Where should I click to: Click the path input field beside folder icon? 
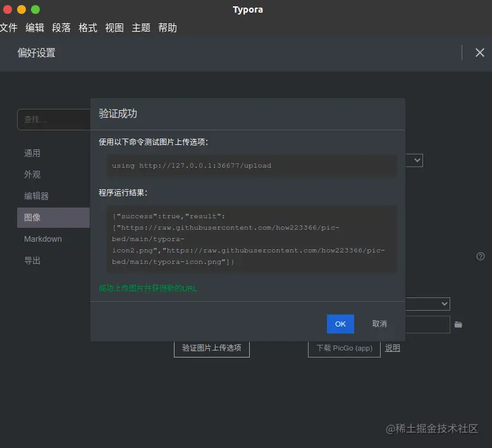[x=427, y=325]
